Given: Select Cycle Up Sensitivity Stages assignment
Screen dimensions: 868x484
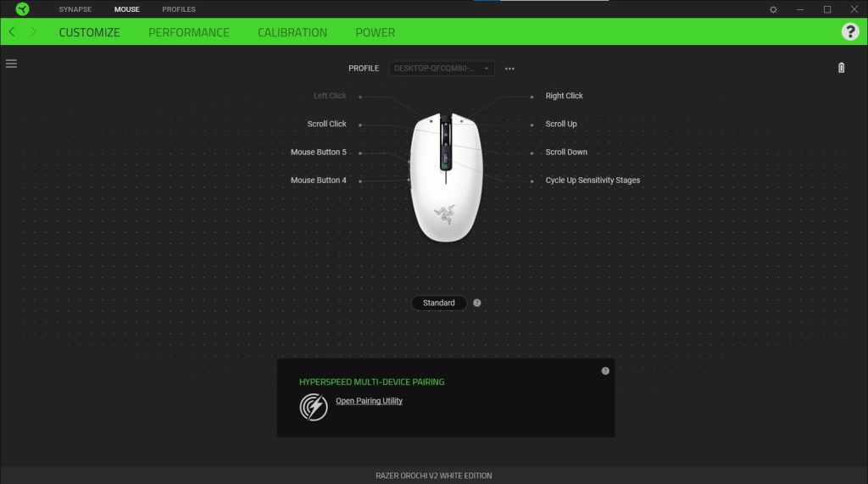Looking at the screenshot, I should (593, 181).
